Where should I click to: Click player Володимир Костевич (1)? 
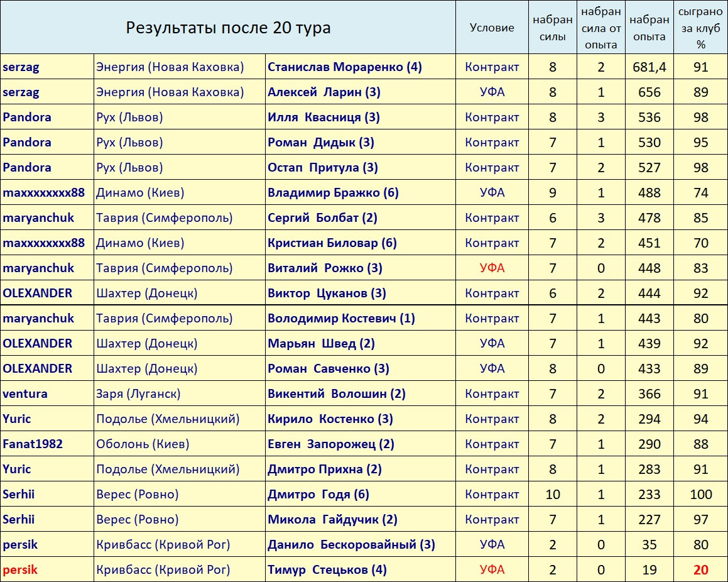tap(341, 317)
